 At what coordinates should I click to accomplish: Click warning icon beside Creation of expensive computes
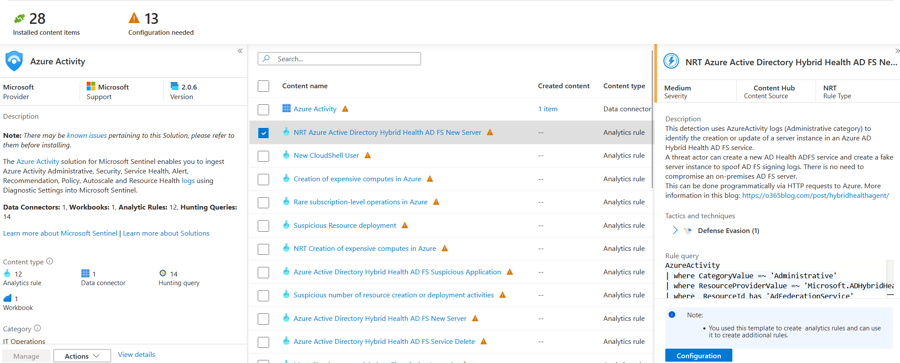pyautogui.click(x=430, y=179)
